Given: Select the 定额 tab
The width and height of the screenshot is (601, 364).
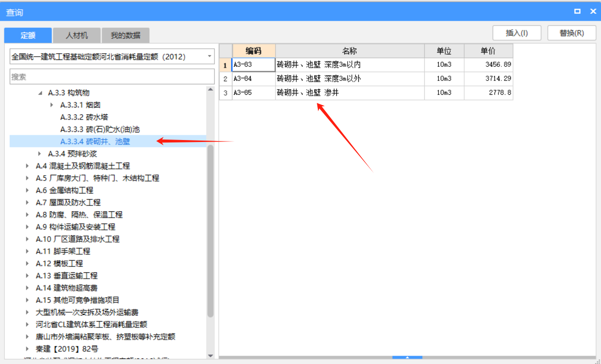Looking at the screenshot, I should (27, 35).
